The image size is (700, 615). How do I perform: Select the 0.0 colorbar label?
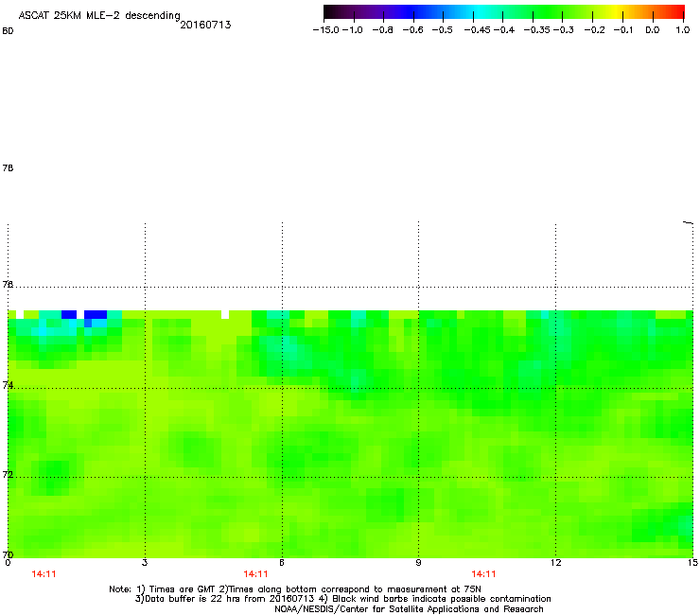tap(653, 30)
